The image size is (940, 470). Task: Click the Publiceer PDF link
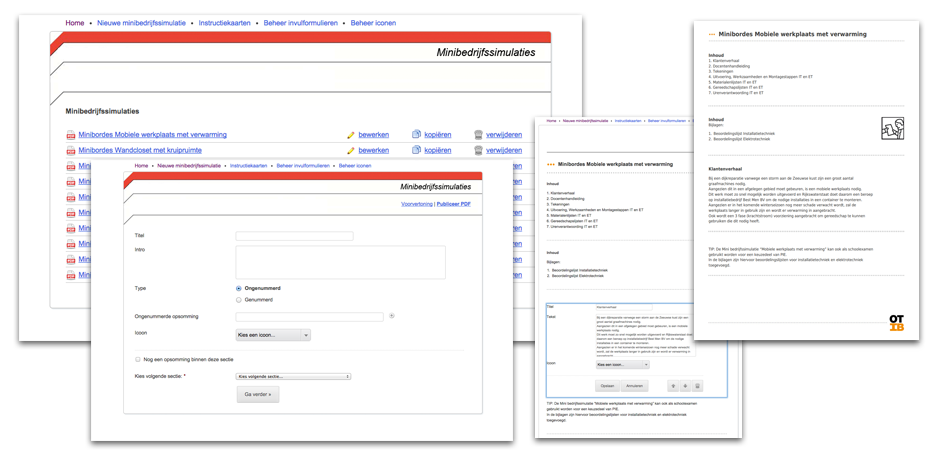coord(454,204)
